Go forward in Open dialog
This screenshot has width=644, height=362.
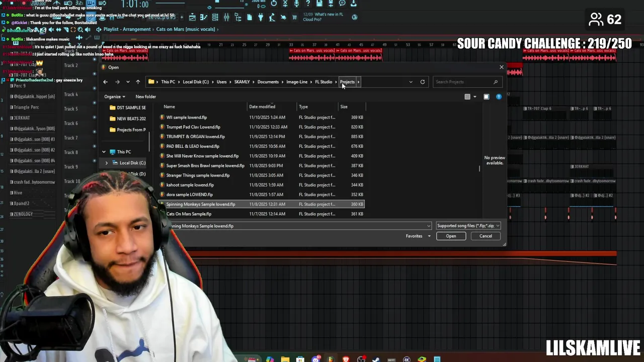tap(117, 82)
